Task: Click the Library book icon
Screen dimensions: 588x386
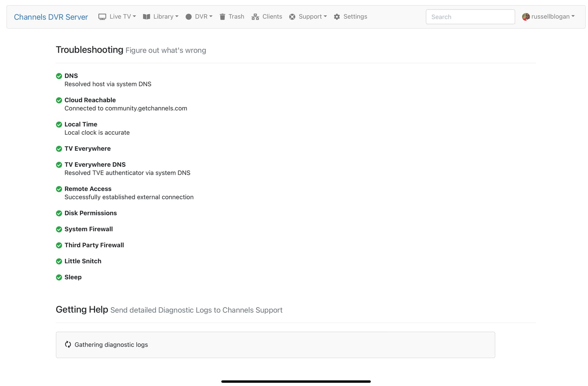Action: click(146, 17)
